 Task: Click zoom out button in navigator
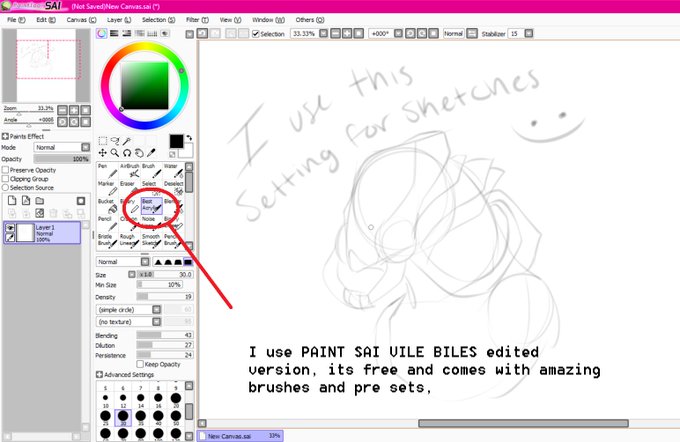(62, 110)
